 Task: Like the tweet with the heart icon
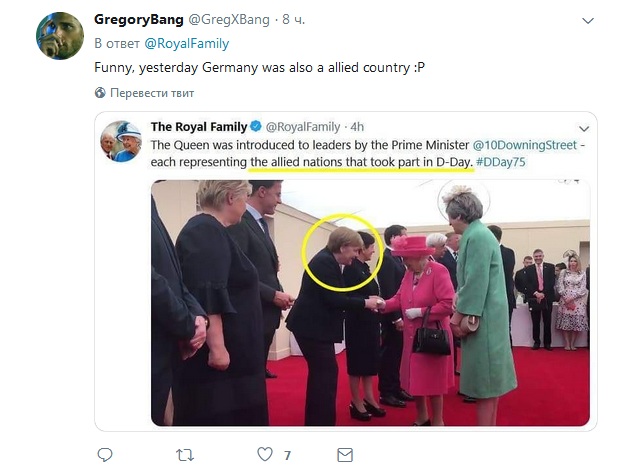[265, 455]
